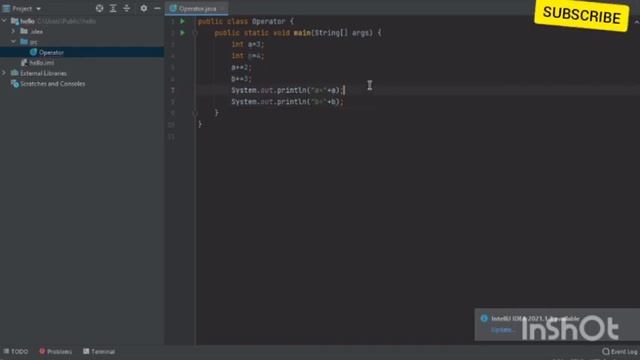Fold the main method using gutter fold marker
The width and height of the screenshot is (640, 360).
pyautogui.click(x=195, y=33)
